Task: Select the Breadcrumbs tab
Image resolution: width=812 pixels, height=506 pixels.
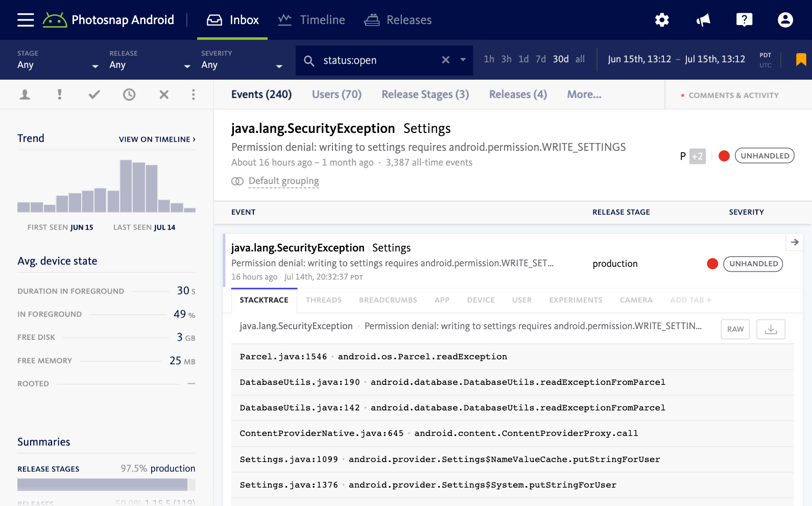Action: (388, 300)
